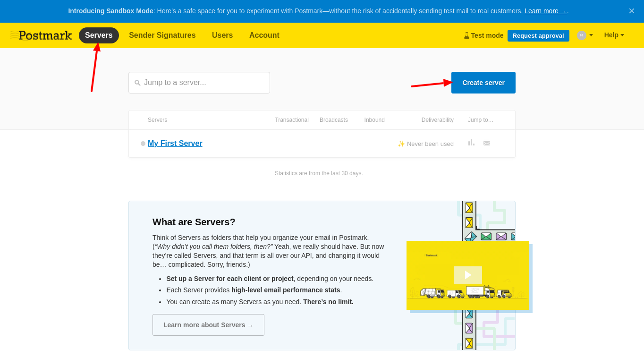Expand the Help dropdown menu
Viewport: 644px width, 357px height.
point(614,35)
